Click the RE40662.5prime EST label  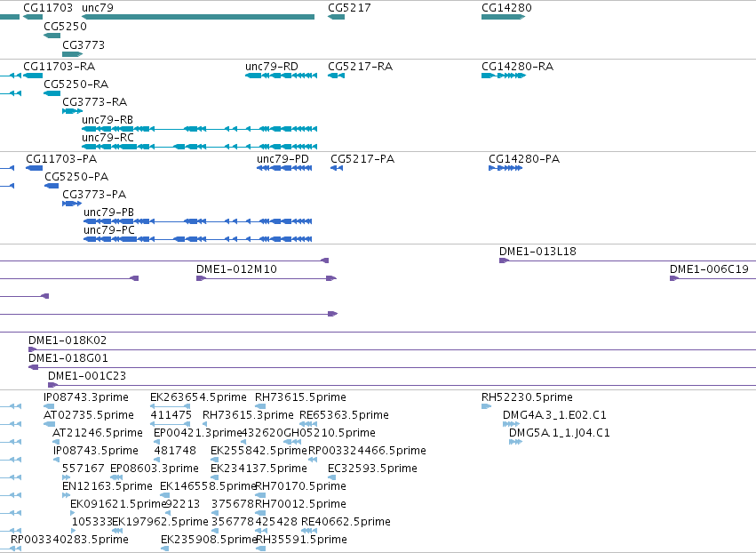346,522
